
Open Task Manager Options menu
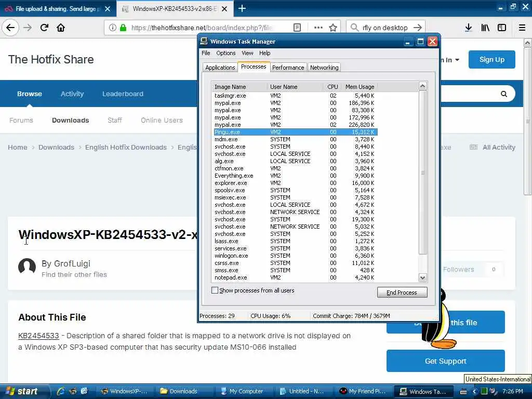click(x=225, y=54)
